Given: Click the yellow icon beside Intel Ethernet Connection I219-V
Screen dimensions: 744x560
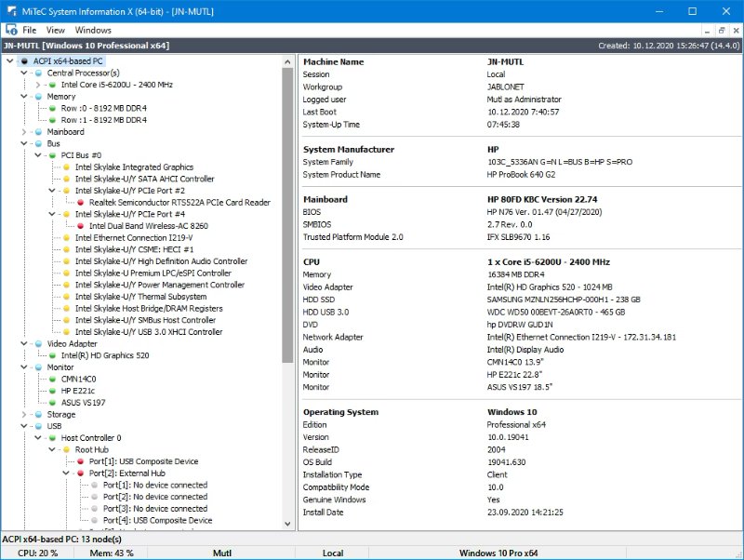Looking at the screenshot, I should point(66,238).
